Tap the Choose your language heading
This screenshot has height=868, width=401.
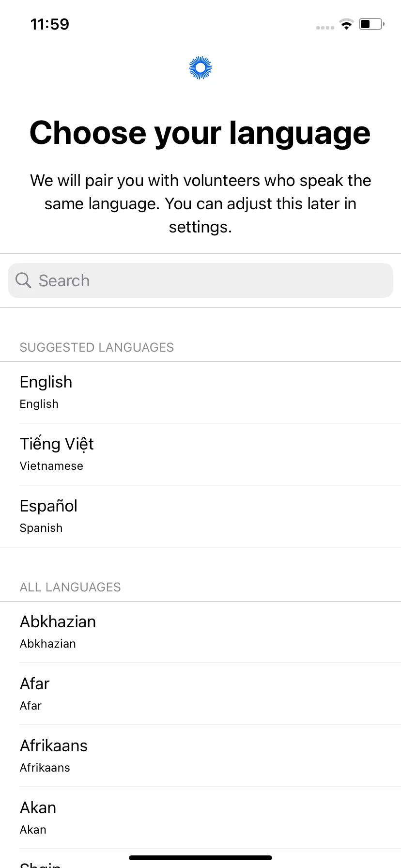[200, 133]
